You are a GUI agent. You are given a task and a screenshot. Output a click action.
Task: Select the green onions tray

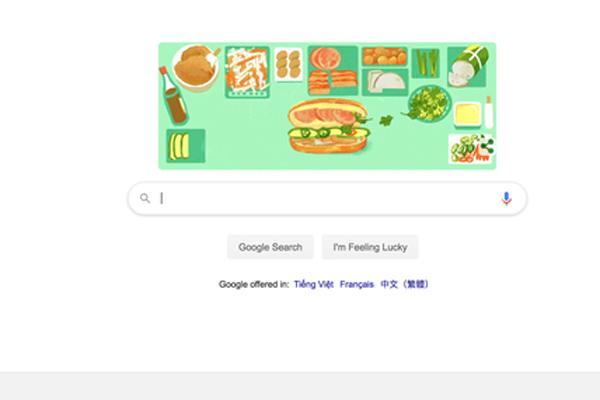[x=426, y=64]
